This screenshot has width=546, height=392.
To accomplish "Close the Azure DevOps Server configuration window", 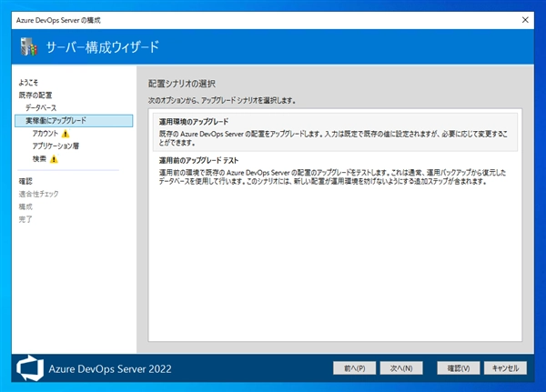I will tap(525, 20).
